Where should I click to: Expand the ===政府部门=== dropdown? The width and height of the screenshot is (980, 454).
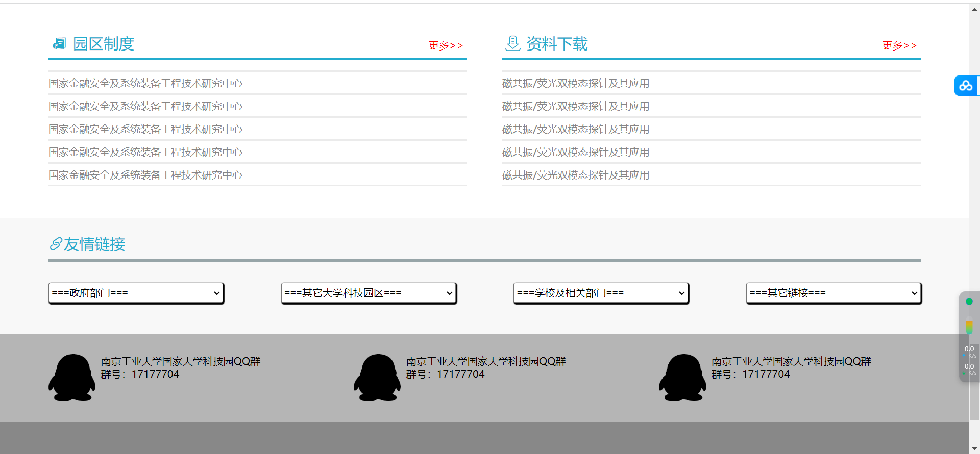[136, 293]
